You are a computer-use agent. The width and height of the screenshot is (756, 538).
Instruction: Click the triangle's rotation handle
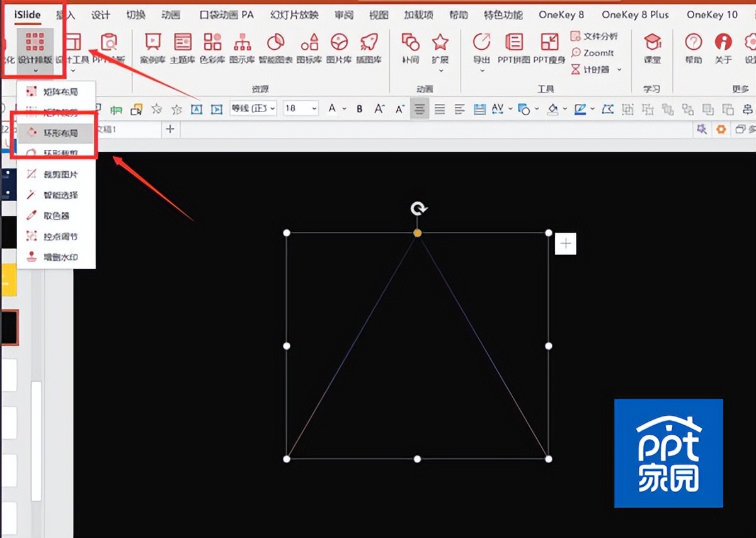418,209
